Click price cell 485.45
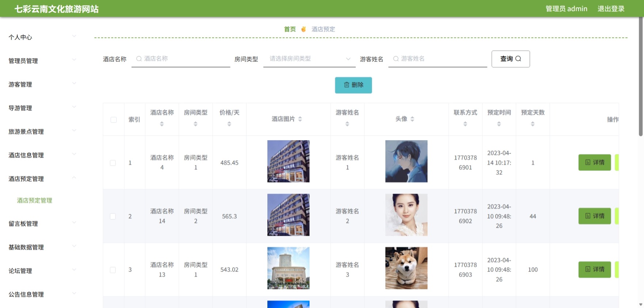Viewport: 644px width, 308px height. [x=229, y=163]
